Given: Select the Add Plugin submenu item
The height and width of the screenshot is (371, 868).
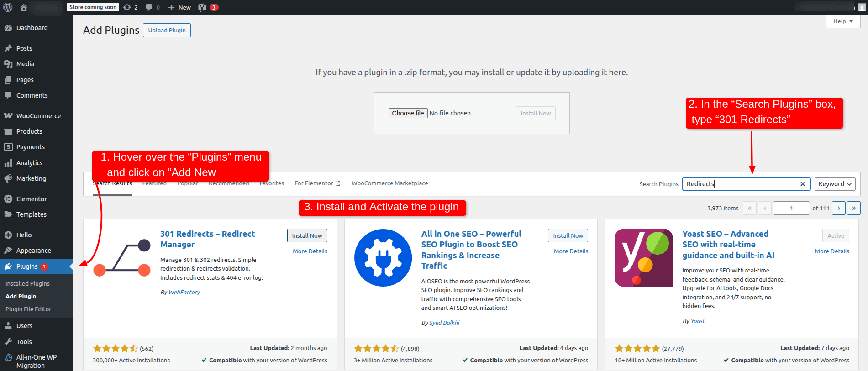Looking at the screenshot, I should tap(21, 296).
